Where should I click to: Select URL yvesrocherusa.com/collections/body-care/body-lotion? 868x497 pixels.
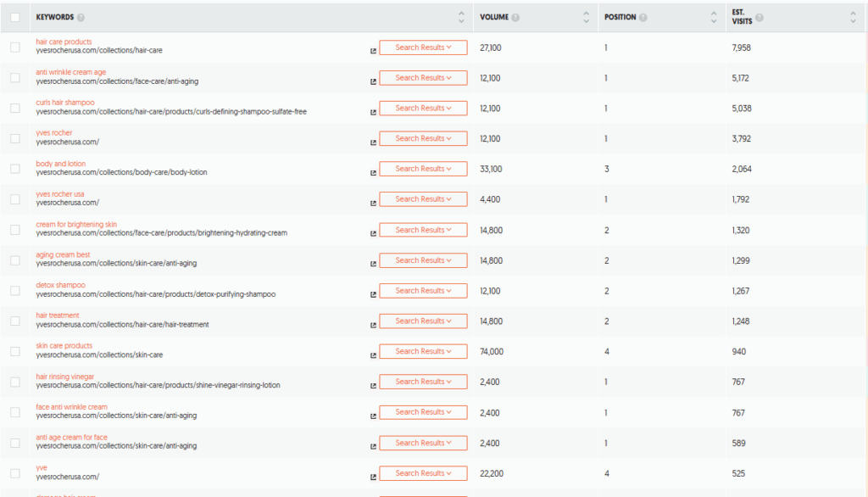[x=122, y=172]
